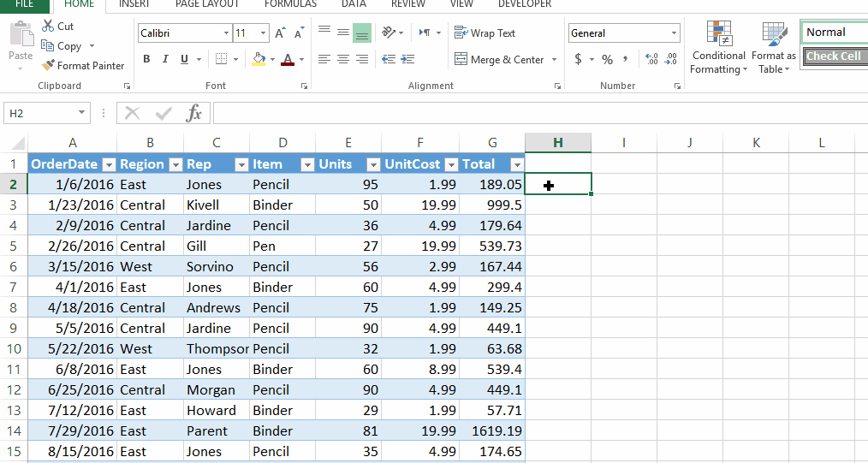Screen dimensions: 868x463
Task: Toggle Bold formatting
Action: click(x=146, y=59)
